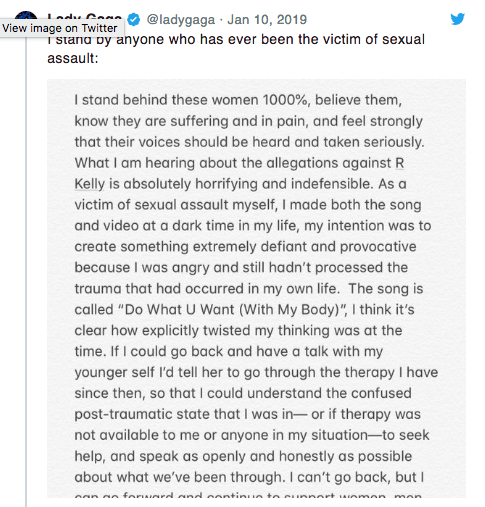Viewport: 485px width, 507px height.
Task: Click the line 'about what we've been through'
Action: pyautogui.click(x=180, y=477)
